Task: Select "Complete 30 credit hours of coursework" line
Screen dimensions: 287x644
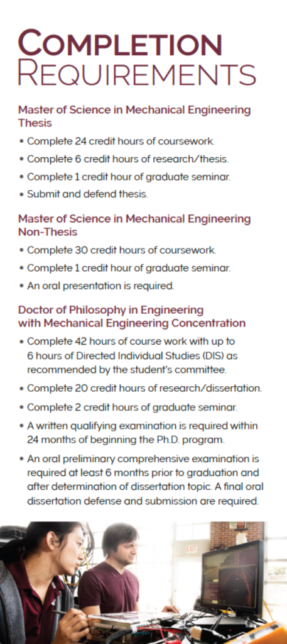Action: 117,250
